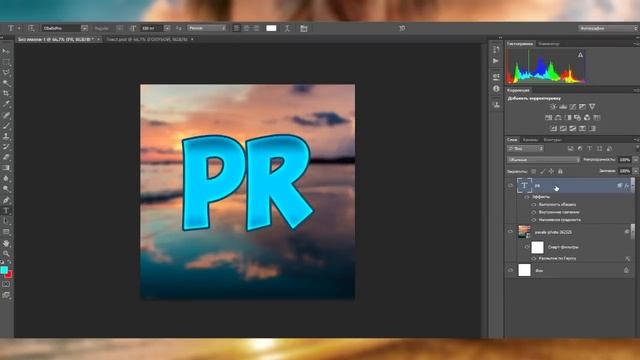
Task: Select the Гистограмма panel tab
Action: [520, 44]
